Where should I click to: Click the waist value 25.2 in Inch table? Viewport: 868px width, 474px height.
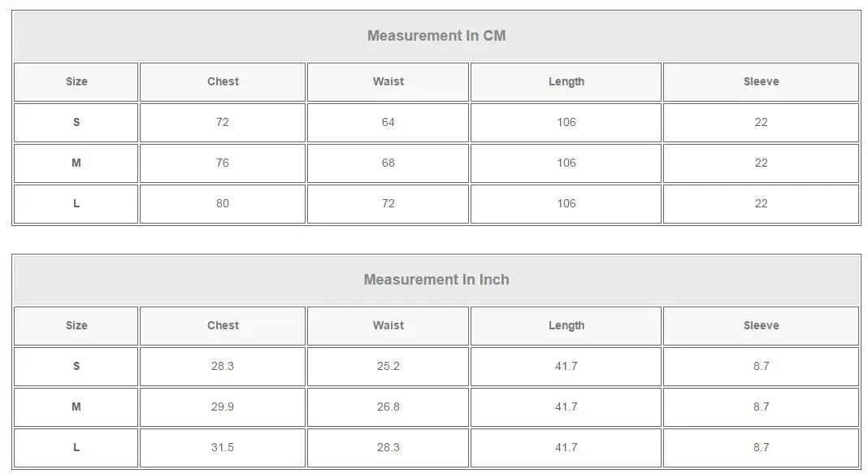coord(388,366)
